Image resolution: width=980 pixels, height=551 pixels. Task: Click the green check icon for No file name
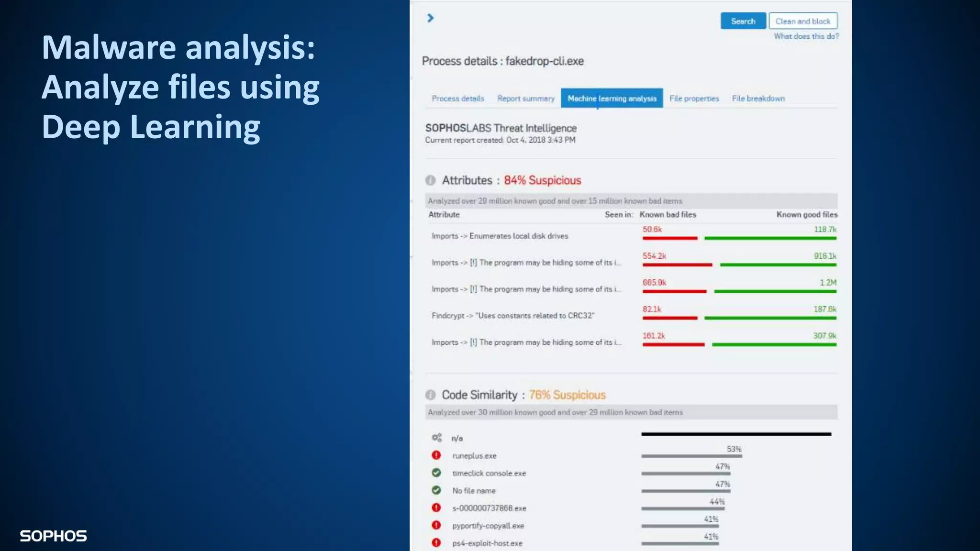436,490
